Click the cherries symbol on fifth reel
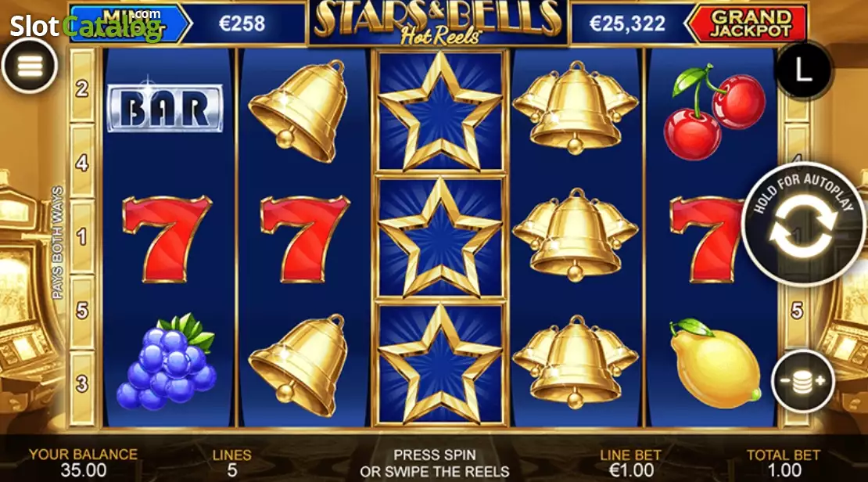 (714, 112)
